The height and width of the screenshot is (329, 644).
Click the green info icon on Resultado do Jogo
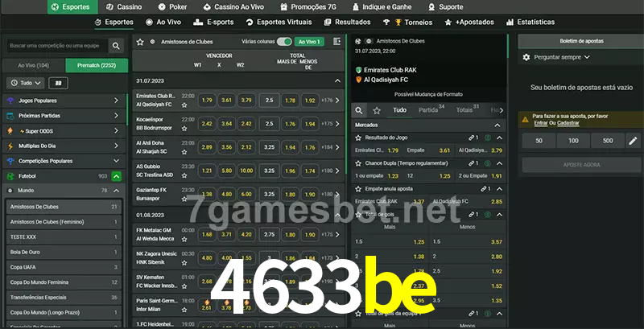tap(488, 138)
